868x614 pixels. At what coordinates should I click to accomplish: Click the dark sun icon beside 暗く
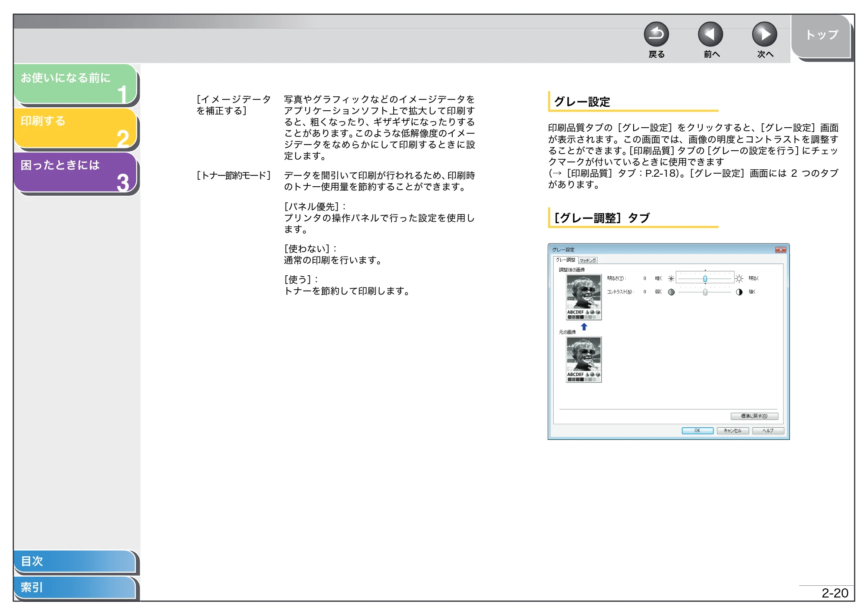tap(671, 279)
